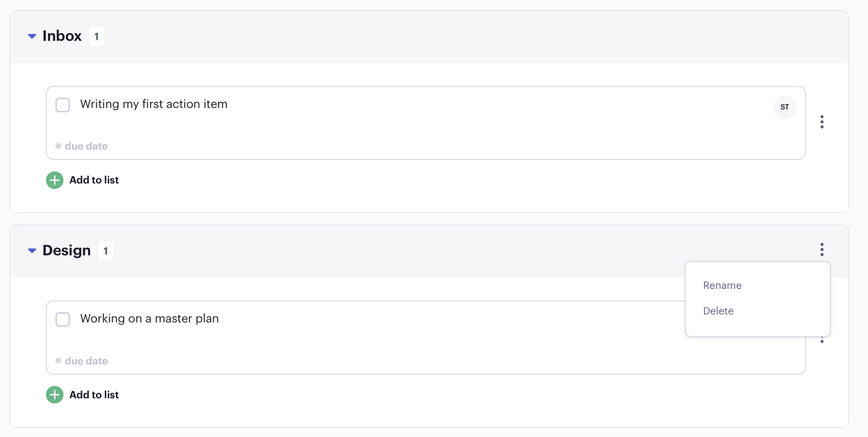Choose Rename from the context menu

[722, 285]
